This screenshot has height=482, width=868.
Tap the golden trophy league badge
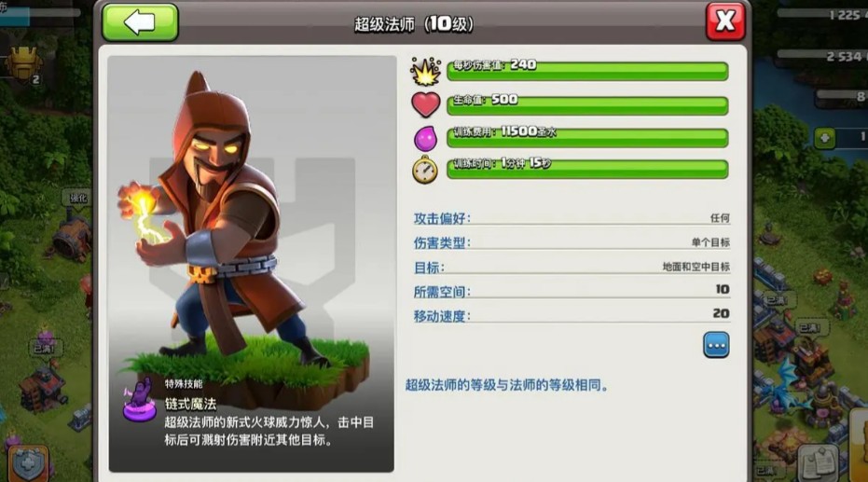click(24, 64)
